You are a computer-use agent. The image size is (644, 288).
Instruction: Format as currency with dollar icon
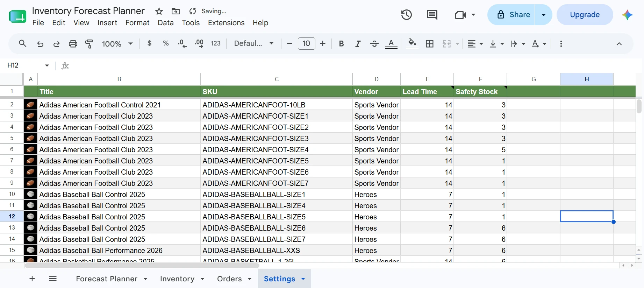149,43
